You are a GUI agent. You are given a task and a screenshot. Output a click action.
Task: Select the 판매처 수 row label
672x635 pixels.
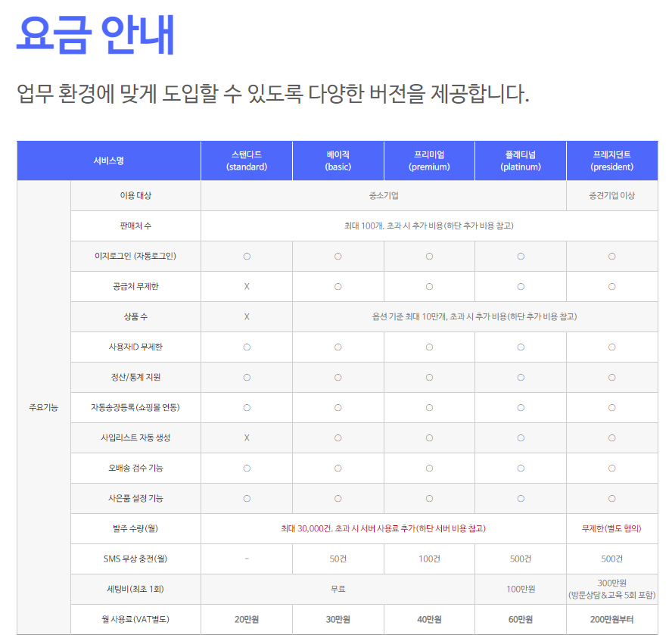coord(136,226)
